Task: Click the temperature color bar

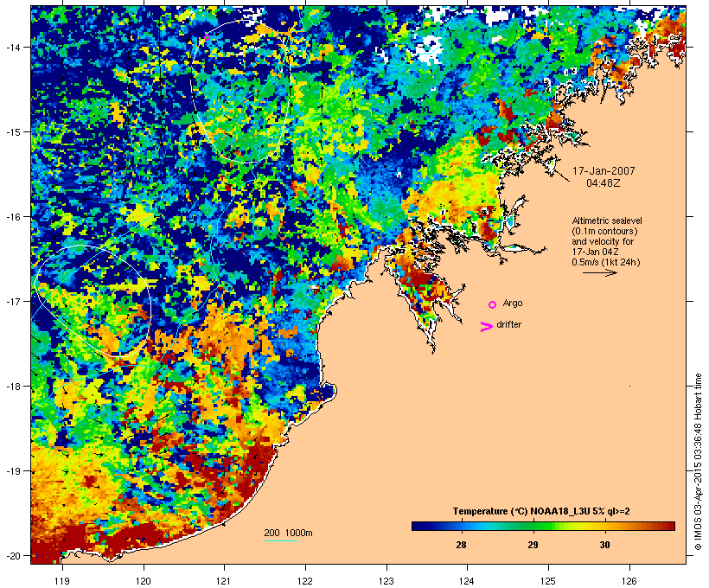Action: pyautogui.click(x=543, y=526)
